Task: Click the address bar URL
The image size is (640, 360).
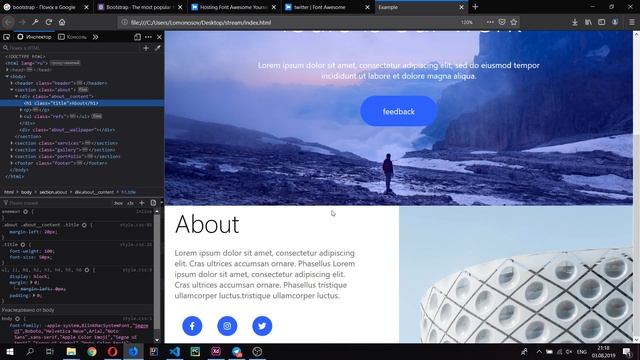Action: point(201,22)
